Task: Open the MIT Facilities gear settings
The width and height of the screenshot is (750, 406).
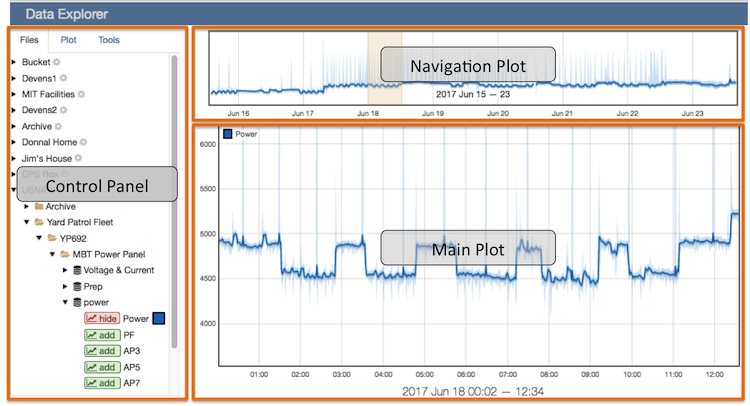Action: coord(81,94)
